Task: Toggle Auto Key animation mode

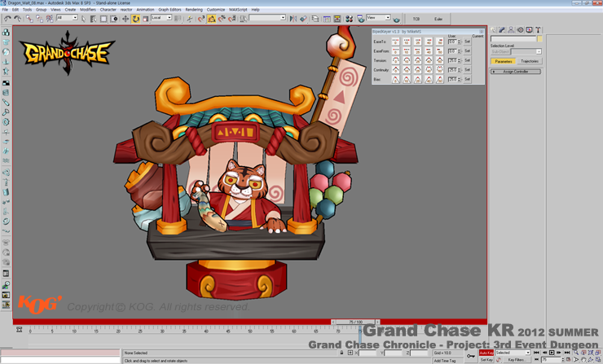Action: click(486, 353)
